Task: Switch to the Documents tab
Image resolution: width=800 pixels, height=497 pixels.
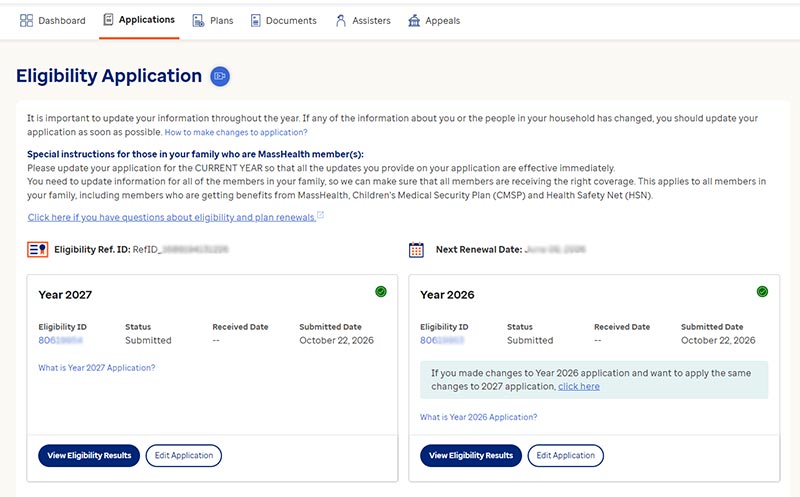Action: coord(284,20)
